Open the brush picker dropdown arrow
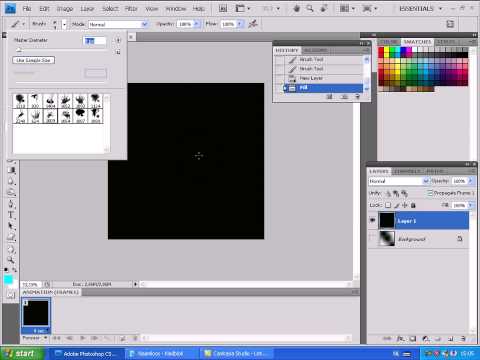Screen dimensions: 480x360 coord(64,24)
